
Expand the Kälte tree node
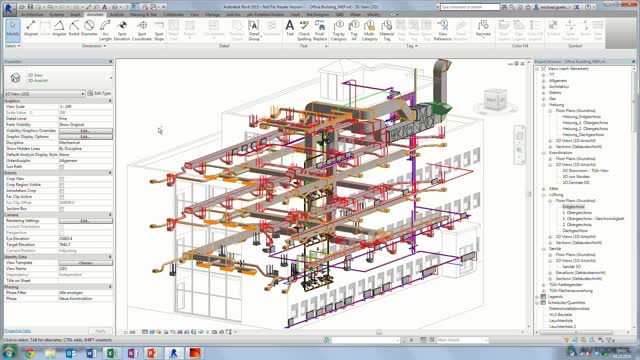(543, 189)
